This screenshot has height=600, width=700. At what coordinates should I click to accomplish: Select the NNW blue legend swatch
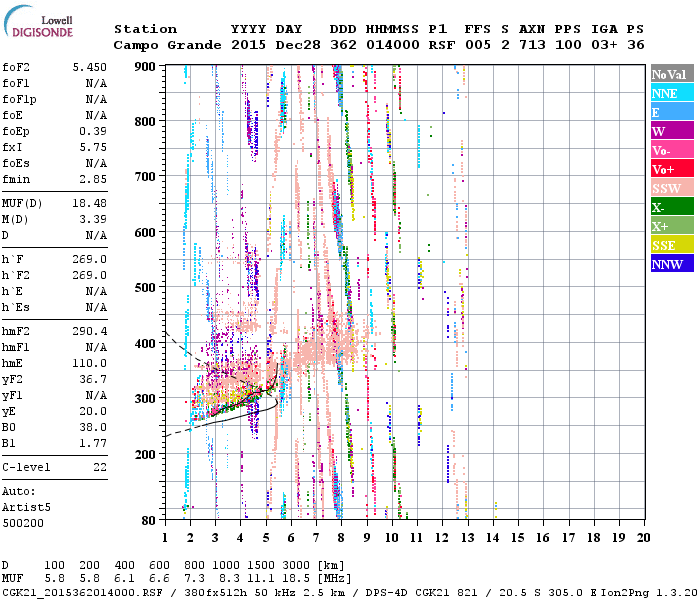tap(672, 264)
